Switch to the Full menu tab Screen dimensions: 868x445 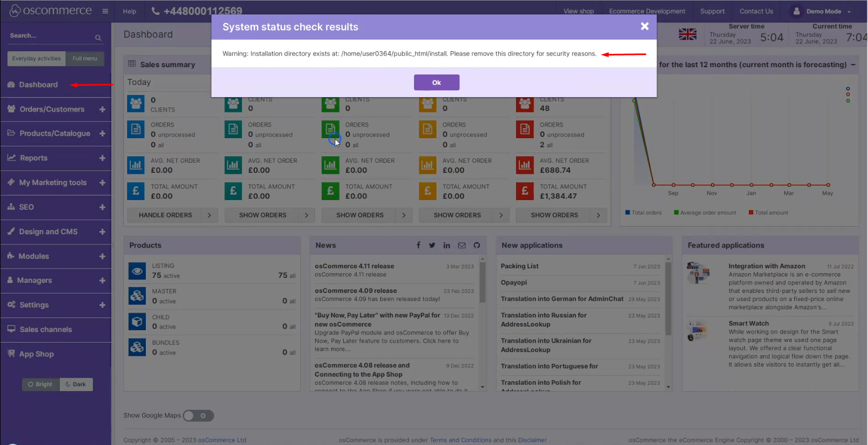coord(85,59)
